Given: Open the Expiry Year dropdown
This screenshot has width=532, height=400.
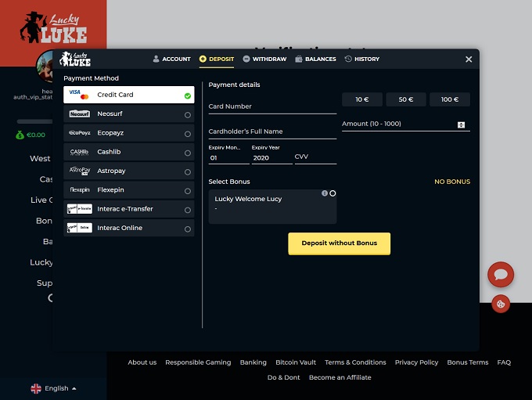Looking at the screenshot, I should (x=271, y=158).
